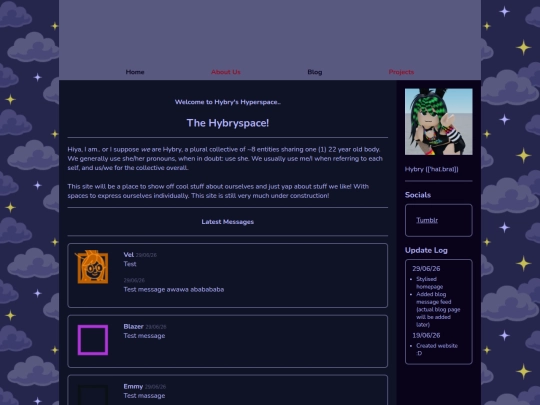This screenshot has width=540, height=405.
Task: Click the 'Socials' heading
Action: (x=418, y=195)
